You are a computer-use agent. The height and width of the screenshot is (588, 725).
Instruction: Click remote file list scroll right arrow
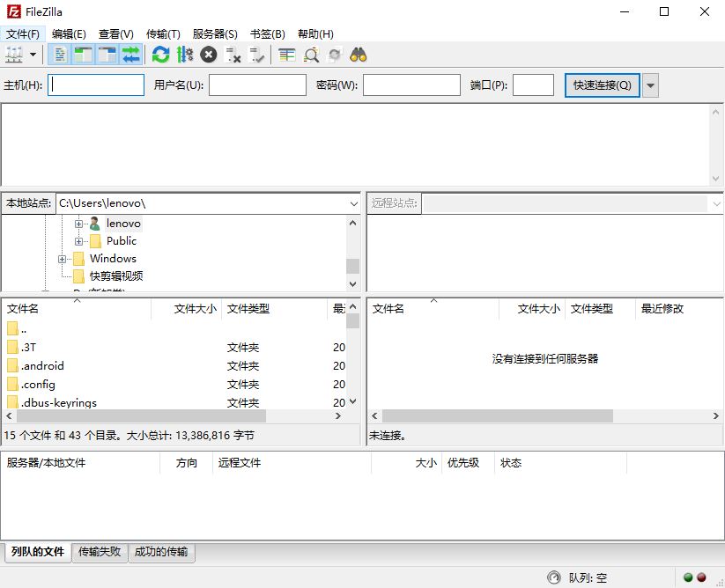716,415
